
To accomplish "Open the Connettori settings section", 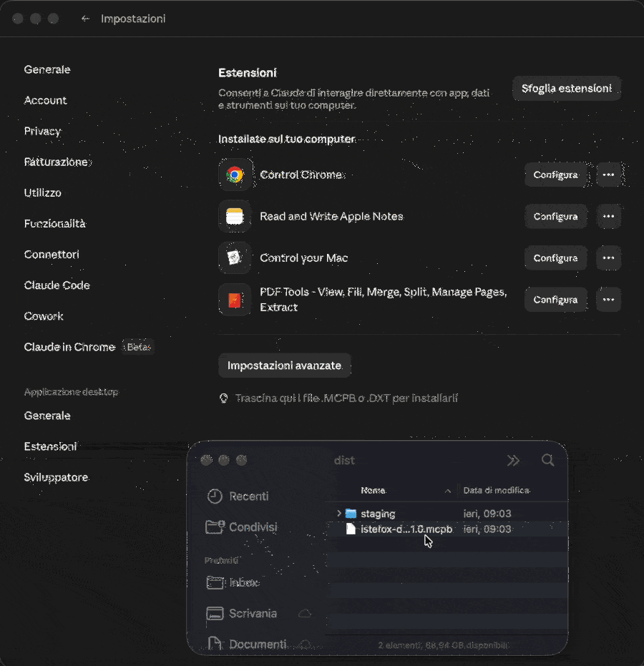I will pyautogui.click(x=52, y=255).
